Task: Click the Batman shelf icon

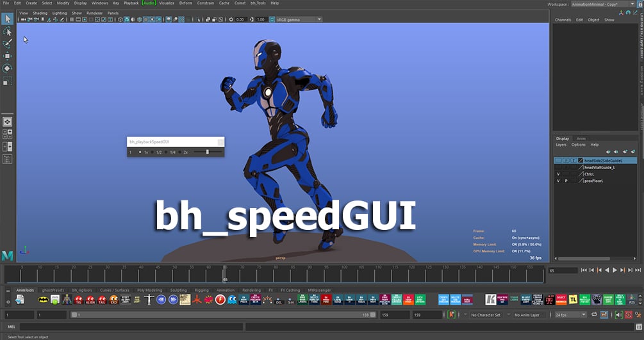Action: 43,300
